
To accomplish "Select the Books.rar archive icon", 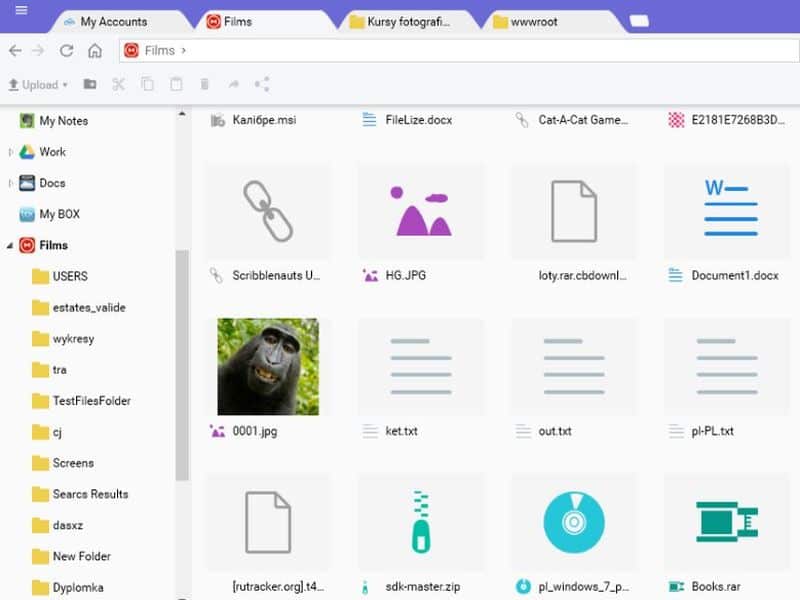I will point(727,522).
